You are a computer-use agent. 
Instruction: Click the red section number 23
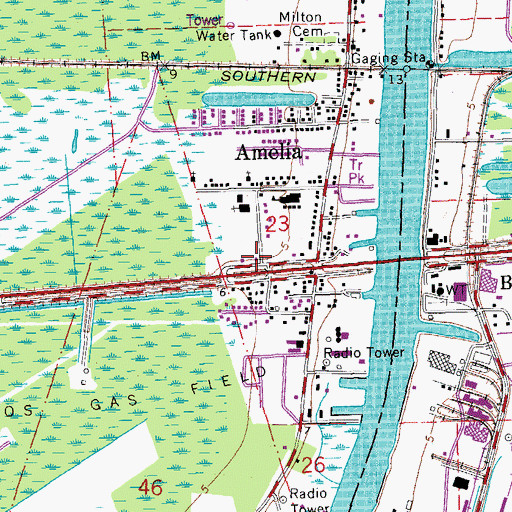tap(277, 224)
